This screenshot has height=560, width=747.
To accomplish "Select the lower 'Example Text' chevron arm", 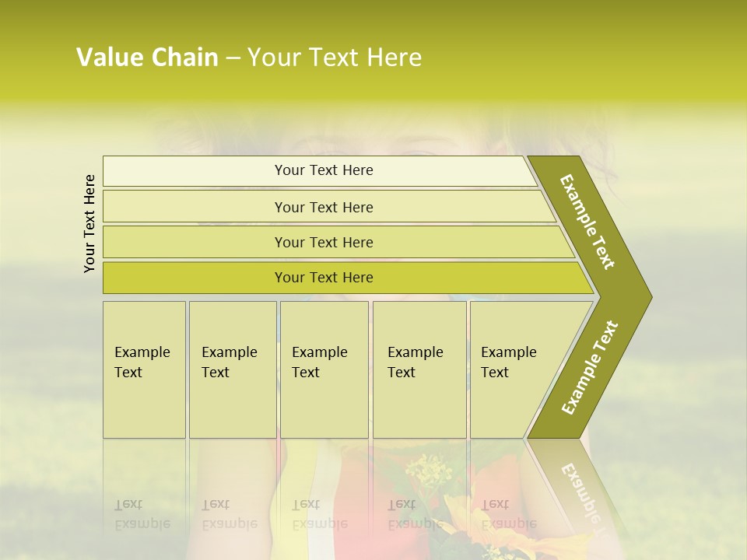I will [x=589, y=368].
